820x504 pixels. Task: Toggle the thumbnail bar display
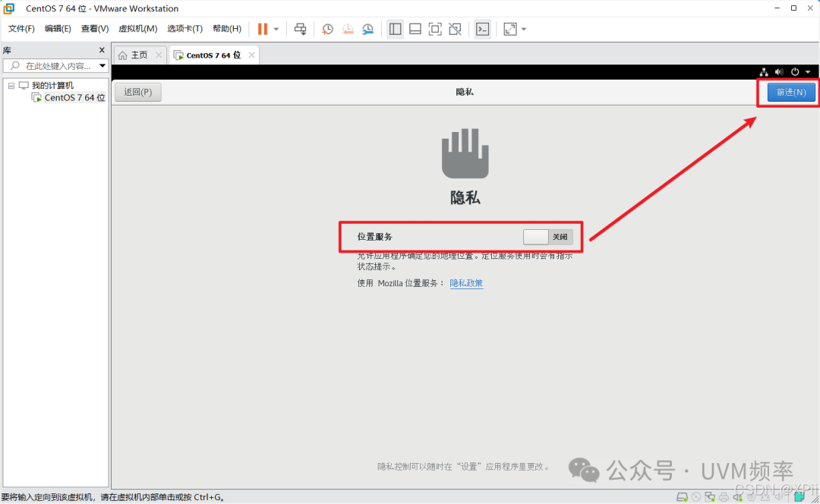click(415, 28)
